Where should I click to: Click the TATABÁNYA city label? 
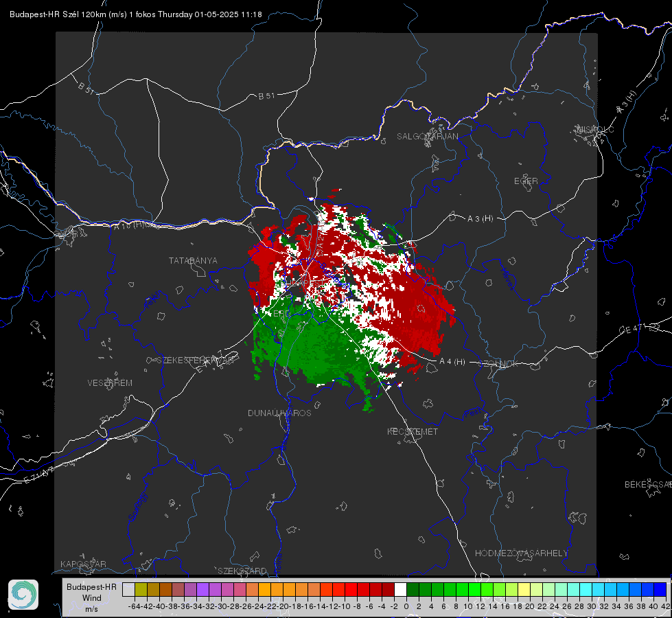(193, 260)
